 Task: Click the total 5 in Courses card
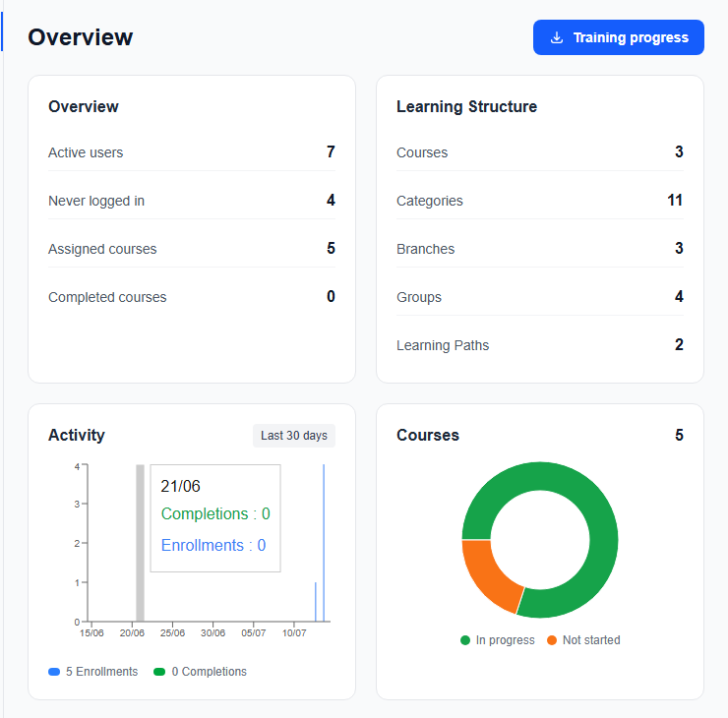679,436
